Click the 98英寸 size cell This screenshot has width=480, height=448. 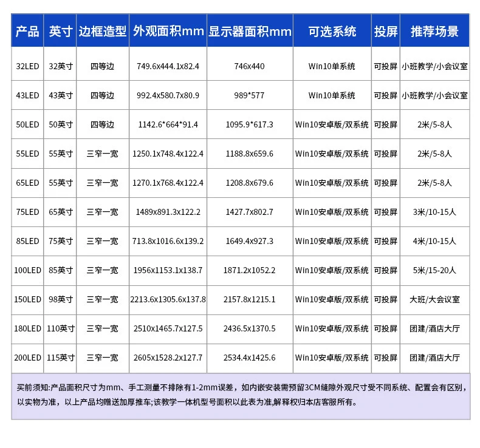[x=61, y=299]
